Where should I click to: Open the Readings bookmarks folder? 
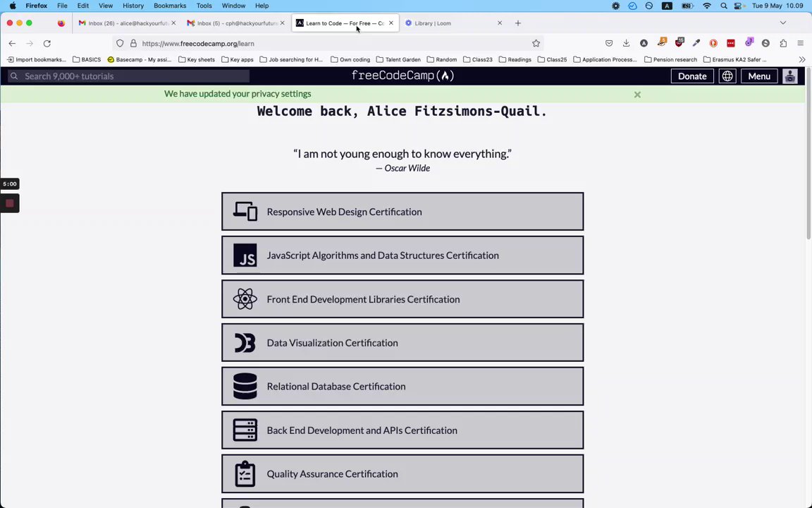pos(515,59)
